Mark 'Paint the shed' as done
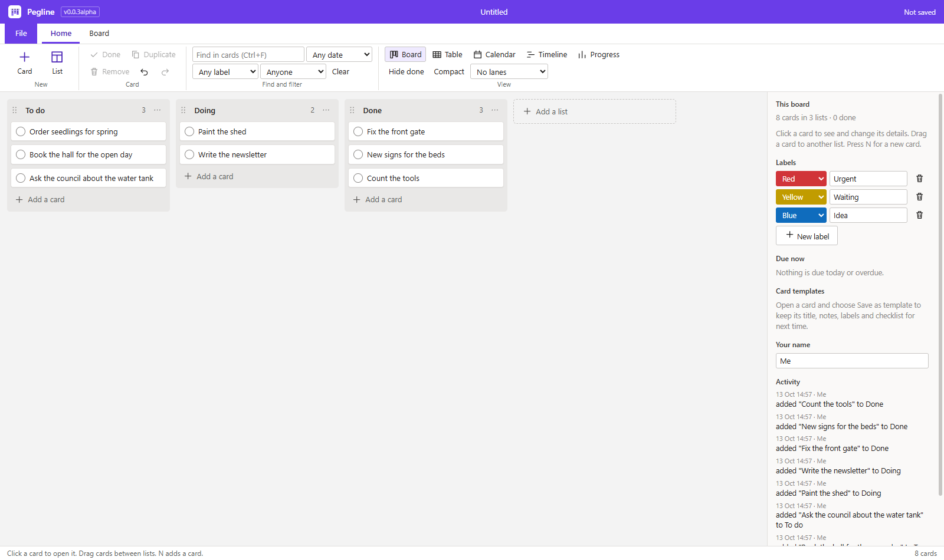This screenshot has height=560, width=944. click(189, 131)
